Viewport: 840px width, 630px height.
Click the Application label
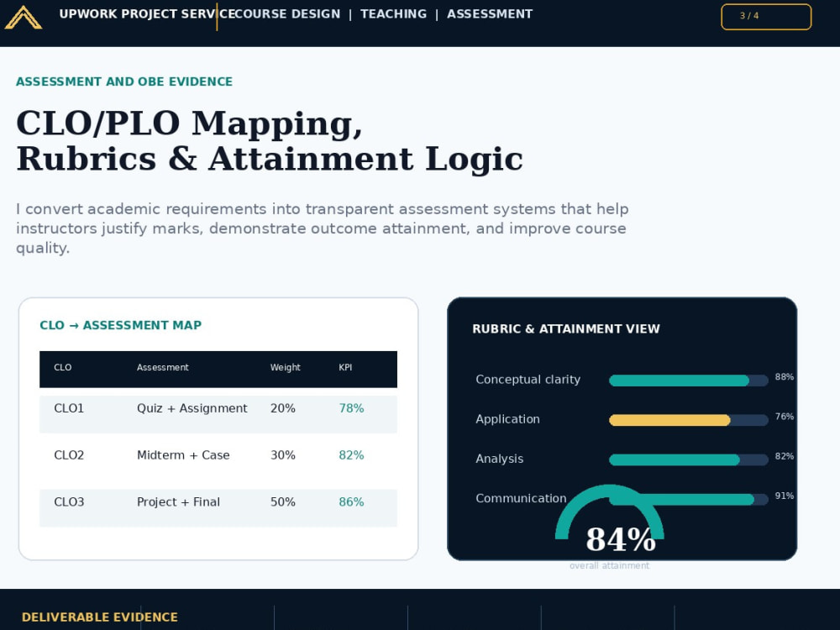[x=507, y=419]
